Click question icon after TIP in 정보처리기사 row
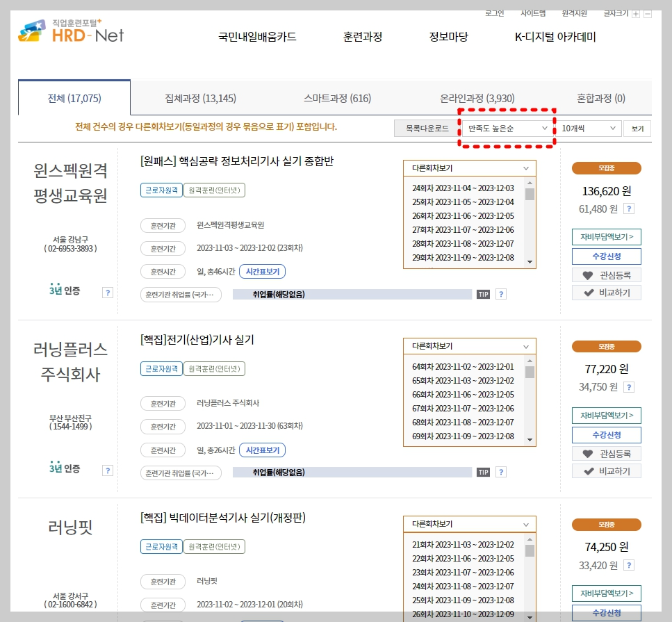The image size is (672, 622). (501, 294)
